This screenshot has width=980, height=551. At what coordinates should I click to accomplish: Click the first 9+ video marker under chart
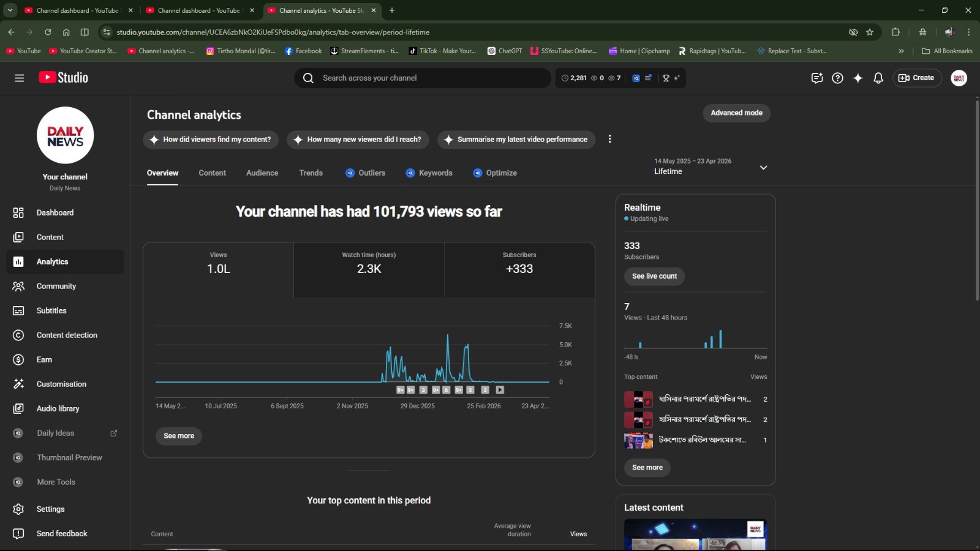(x=401, y=389)
